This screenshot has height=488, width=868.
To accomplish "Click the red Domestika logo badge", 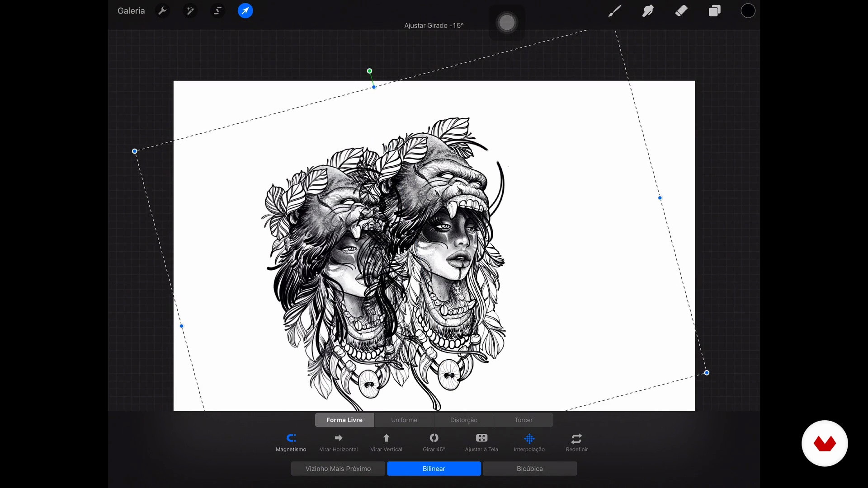I will [x=825, y=443].
